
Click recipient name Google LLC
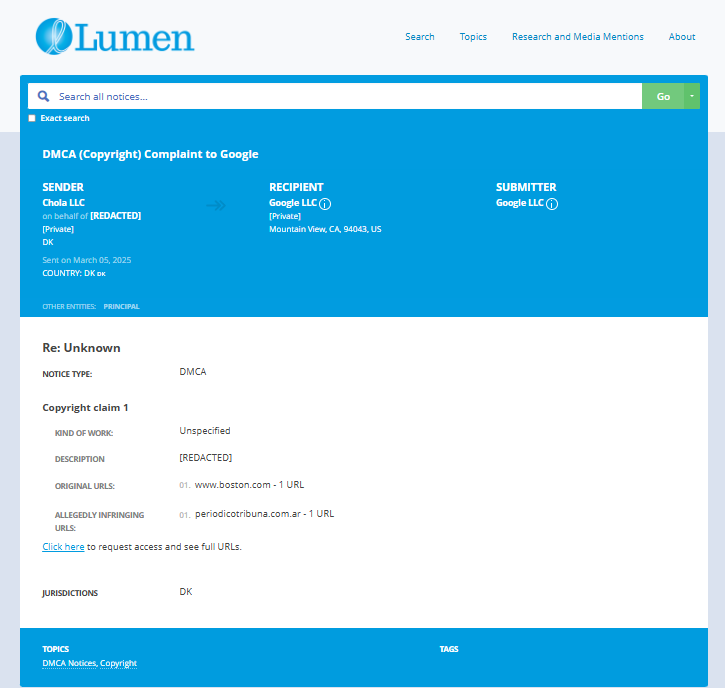(x=293, y=203)
